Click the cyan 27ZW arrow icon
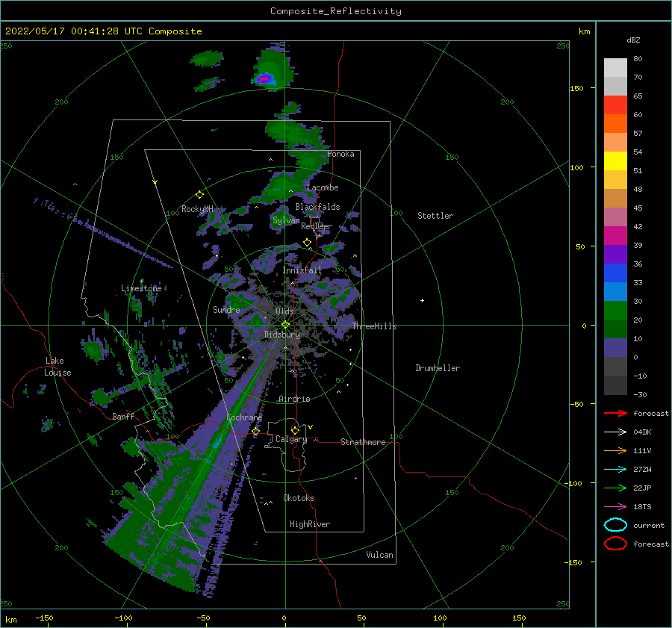 coord(615,470)
